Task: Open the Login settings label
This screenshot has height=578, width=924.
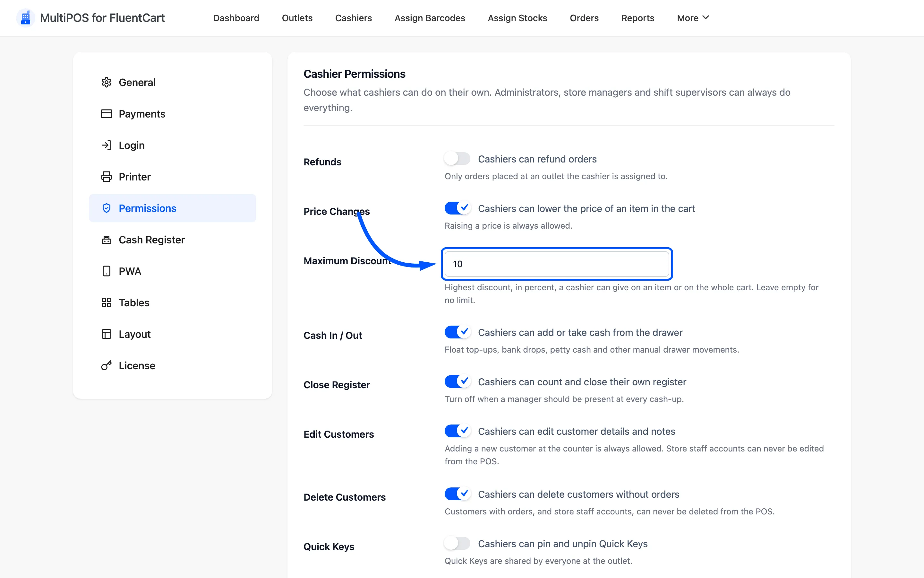Action: point(131,145)
